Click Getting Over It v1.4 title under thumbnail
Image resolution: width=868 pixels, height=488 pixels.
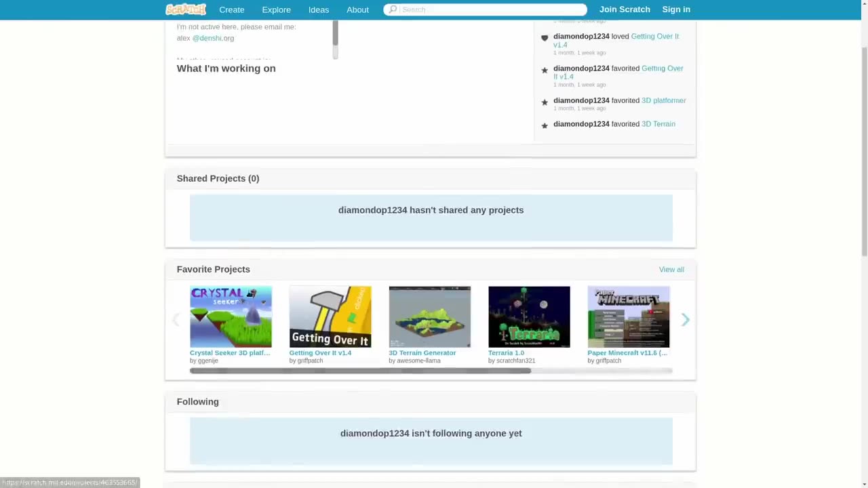tap(320, 352)
